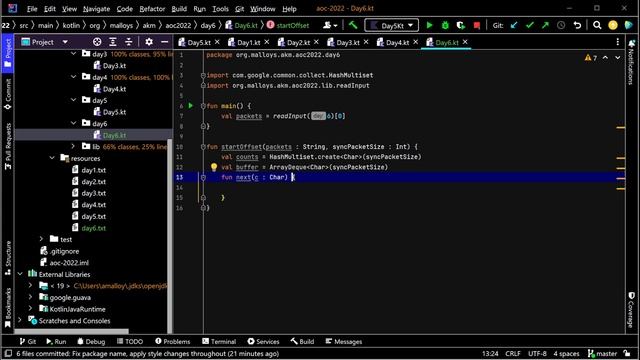This screenshot has height=360, width=640.
Task: Open Pull Requests tool window
Action: 8,146
